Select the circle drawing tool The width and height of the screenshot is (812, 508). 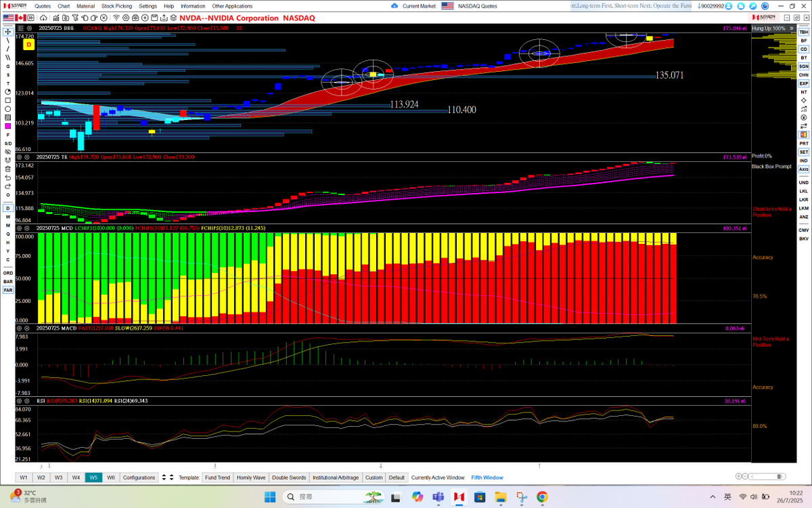[8, 109]
